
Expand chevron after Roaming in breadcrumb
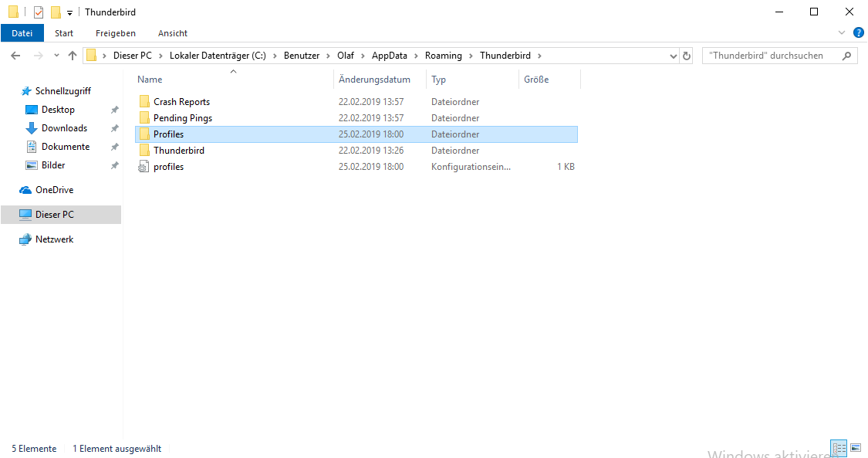click(471, 56)
